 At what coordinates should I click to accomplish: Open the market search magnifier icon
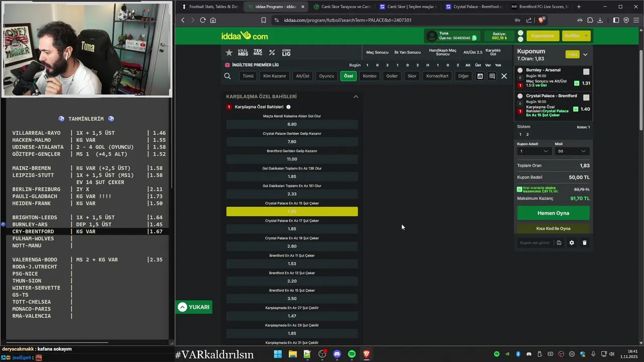point(227,76)
